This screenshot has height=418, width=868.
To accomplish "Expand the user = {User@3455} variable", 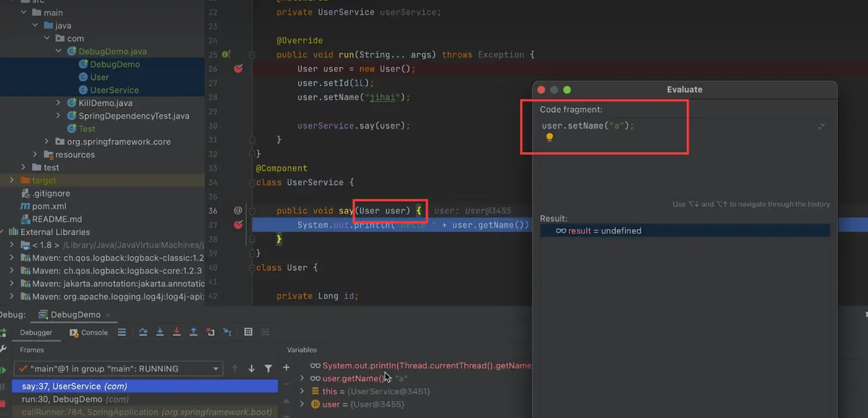I will coord(301,404).
